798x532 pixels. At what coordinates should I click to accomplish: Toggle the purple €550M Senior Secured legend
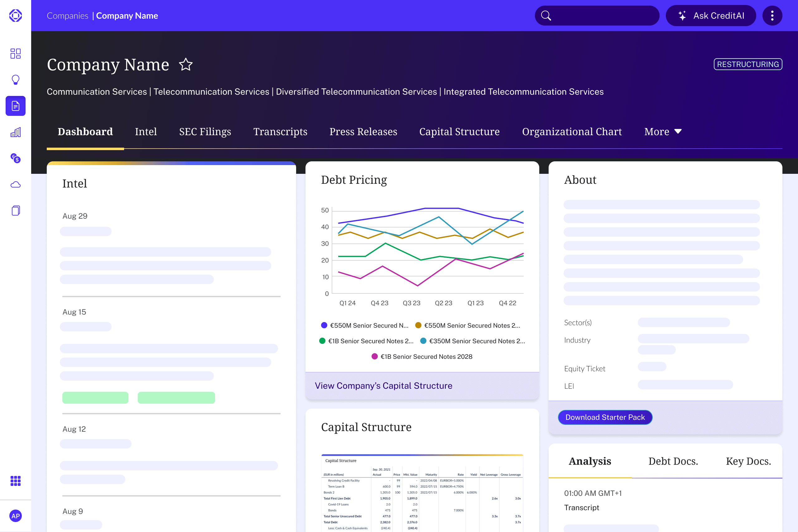(365, 325)
